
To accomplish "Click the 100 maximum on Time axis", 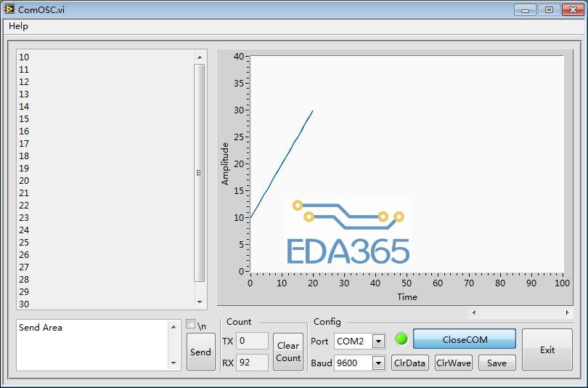I will click(562, 283).
